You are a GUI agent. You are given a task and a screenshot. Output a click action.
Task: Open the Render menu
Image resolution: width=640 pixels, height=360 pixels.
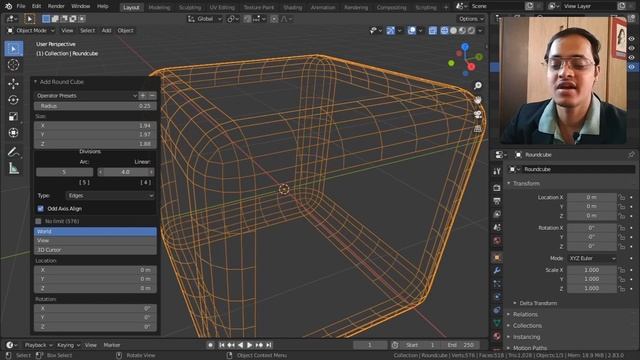(x=56, y=6)
